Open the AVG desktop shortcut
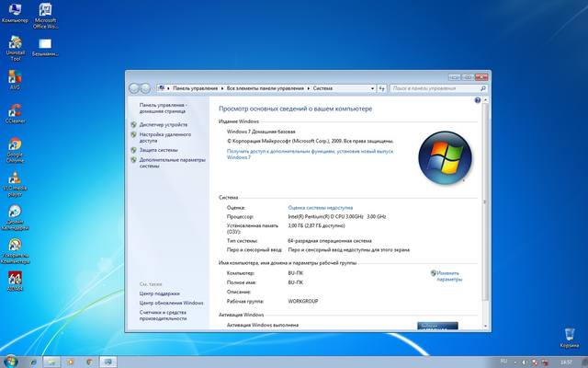 click(15, 79)
